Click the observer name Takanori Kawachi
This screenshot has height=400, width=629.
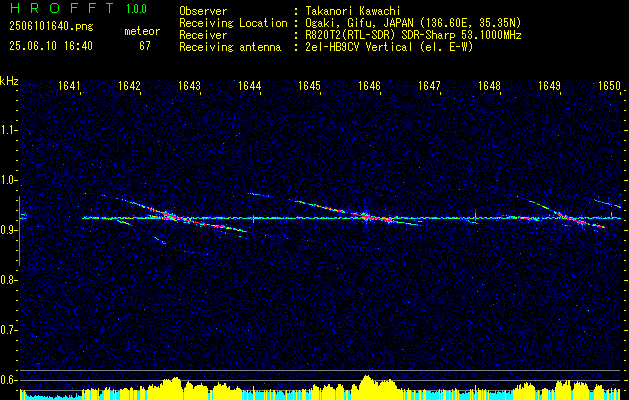353,11
